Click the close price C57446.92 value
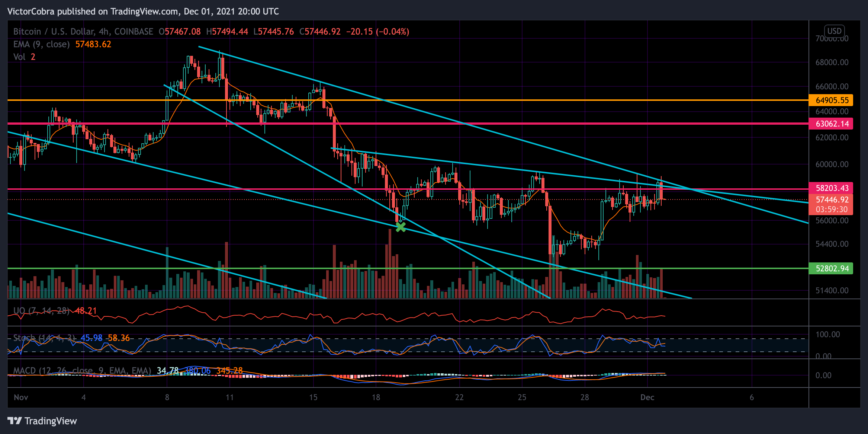The width and height of the screenshot is (868, 434). 320,32
